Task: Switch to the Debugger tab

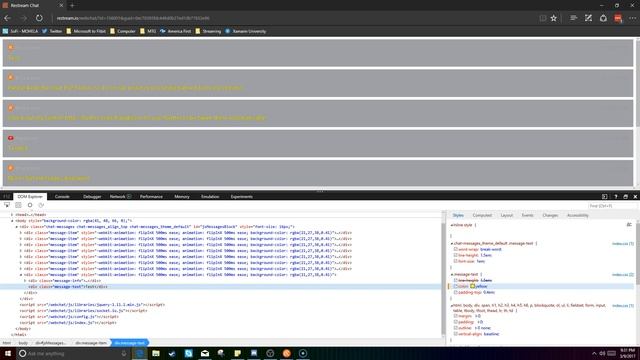Action: pyautogui.click(x=92, y=196)
